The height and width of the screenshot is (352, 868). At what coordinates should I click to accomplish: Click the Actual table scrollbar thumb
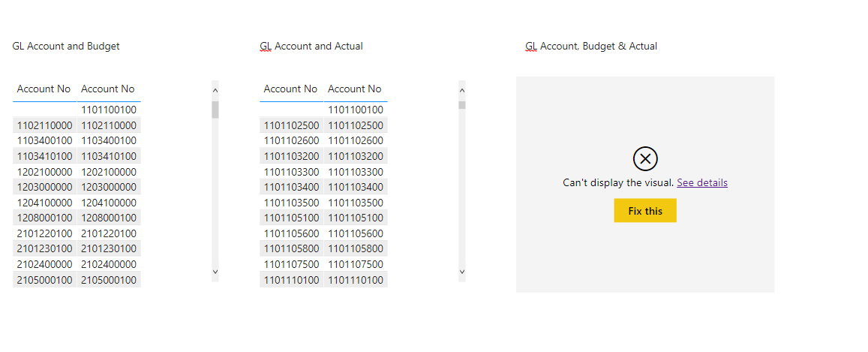pos(462,105)
